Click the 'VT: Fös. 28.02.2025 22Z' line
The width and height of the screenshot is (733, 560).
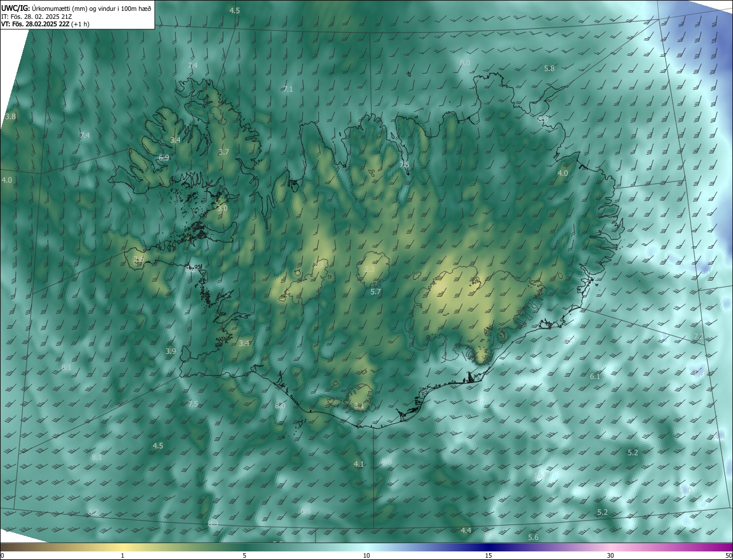pos(36,24)
